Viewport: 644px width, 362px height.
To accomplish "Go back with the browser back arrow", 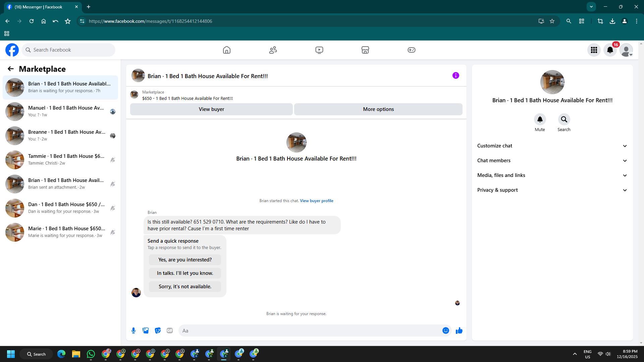I will tap(7, 21).
